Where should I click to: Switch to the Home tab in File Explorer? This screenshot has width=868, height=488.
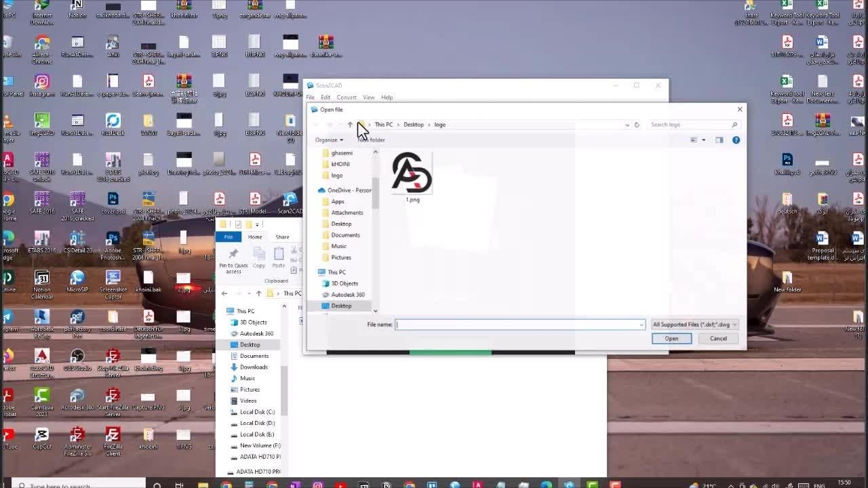(255, 237)
